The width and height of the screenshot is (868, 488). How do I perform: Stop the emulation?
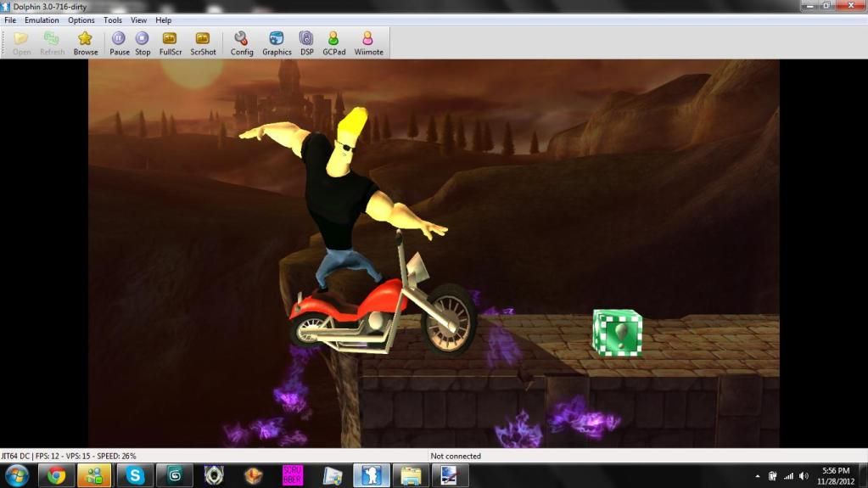[x=143, y=43]
